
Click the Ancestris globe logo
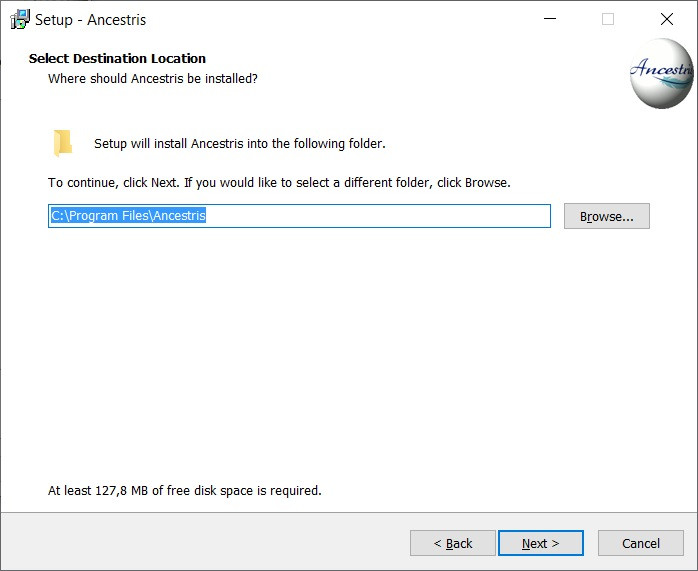click(661, 73)
